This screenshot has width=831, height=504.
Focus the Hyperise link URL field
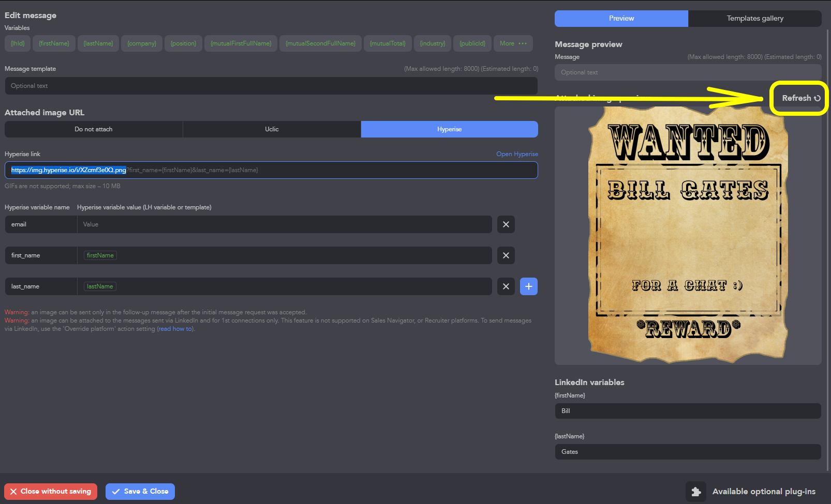(271, 170)
